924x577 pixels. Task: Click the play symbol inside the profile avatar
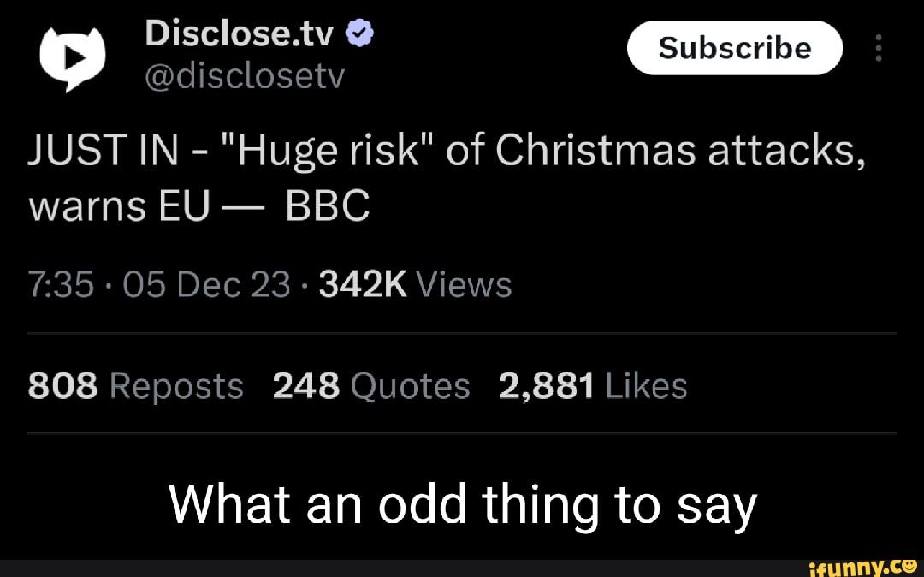pos(77,57)
